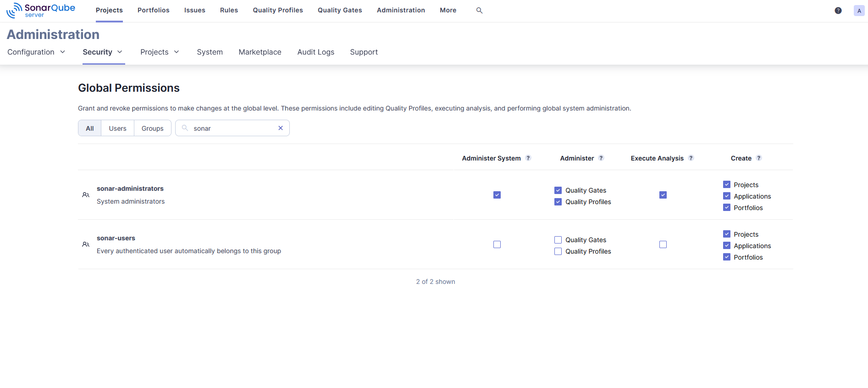Open the System admin tab
The width and height of the screenshot is (868, 388).
click(x=210, y=52)
